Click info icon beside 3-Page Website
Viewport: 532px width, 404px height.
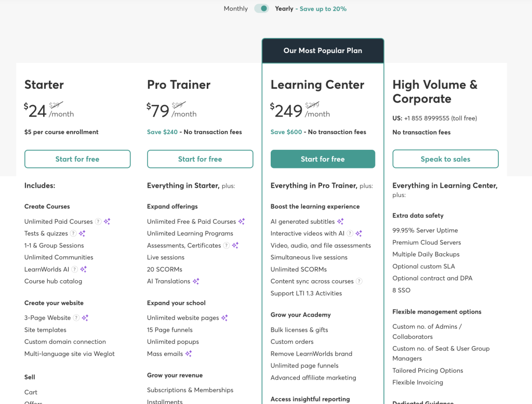pos(76,318)
